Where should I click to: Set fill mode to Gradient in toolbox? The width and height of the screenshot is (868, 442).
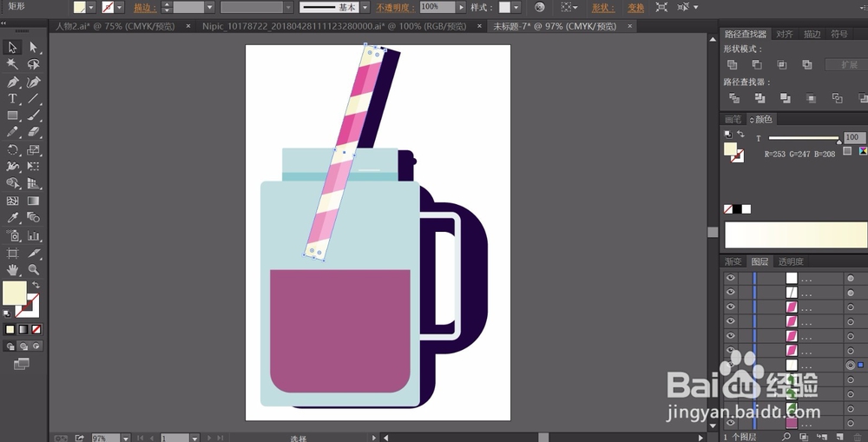(23, 330)
